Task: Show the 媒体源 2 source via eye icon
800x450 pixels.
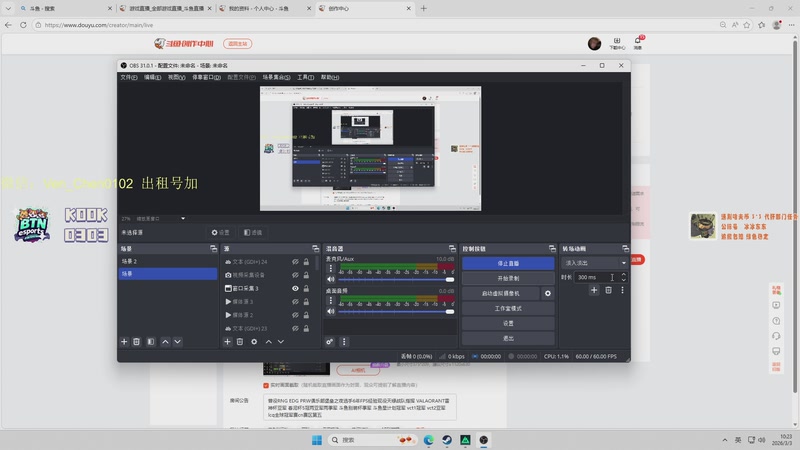Action: tap(295, 315)
